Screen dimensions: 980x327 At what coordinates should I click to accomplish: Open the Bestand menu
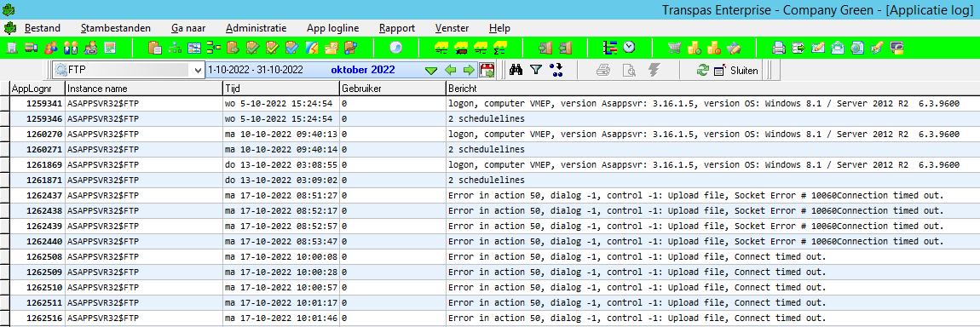[43, 28]
